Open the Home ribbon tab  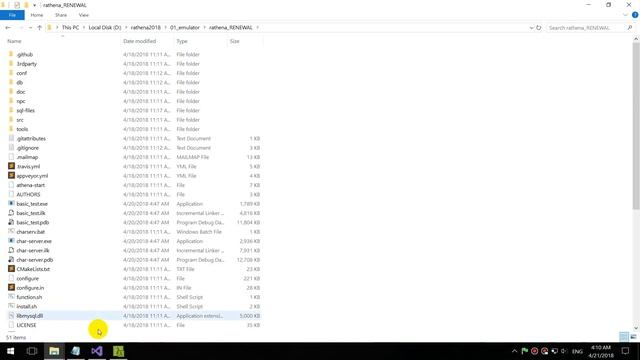pyautogui.click(x=37, y=15)
